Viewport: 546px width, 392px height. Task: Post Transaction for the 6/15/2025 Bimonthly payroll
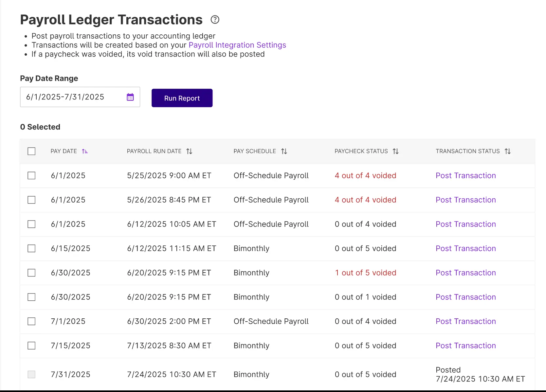[465, 248]
